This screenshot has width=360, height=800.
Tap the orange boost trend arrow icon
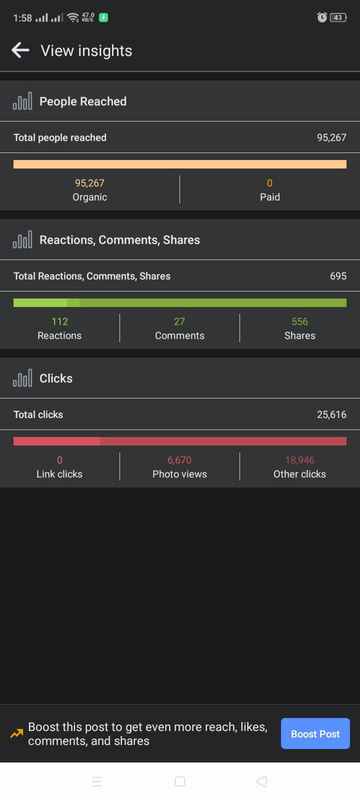coord(16,734)
